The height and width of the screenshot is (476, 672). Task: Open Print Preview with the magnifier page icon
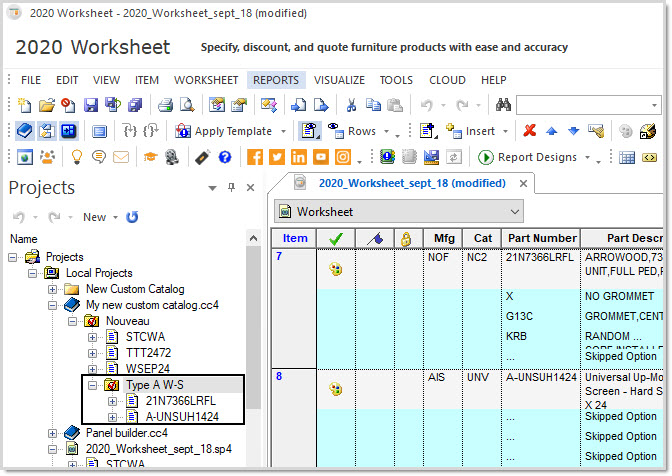pyautogui.click(x=187, y=105)
